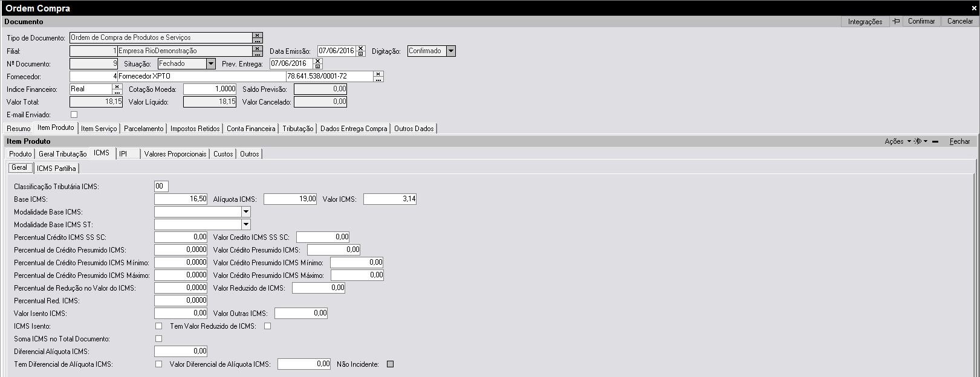
Task: Open the Filial lookup ellipsis button
Action: coord(258,54)
